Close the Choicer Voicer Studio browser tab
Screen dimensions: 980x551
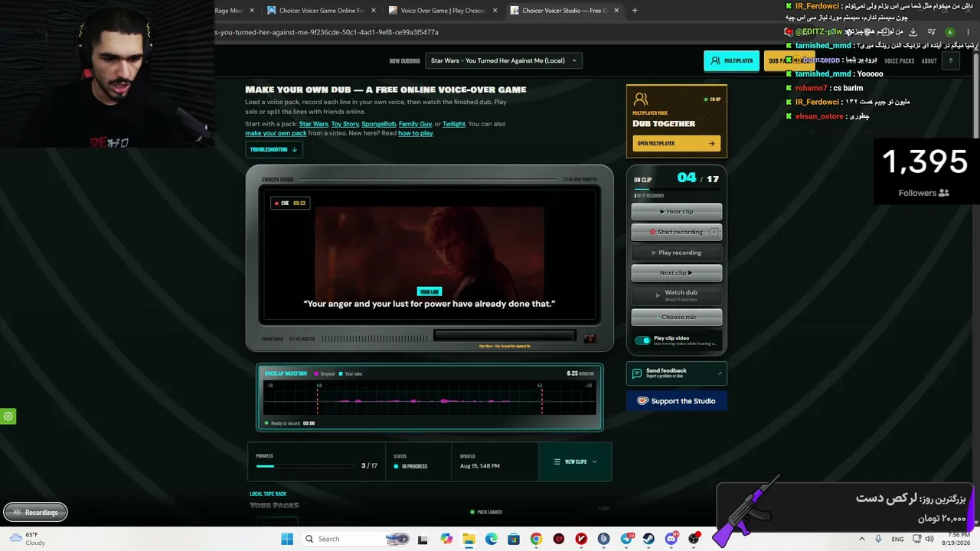[x=616, y=11]
